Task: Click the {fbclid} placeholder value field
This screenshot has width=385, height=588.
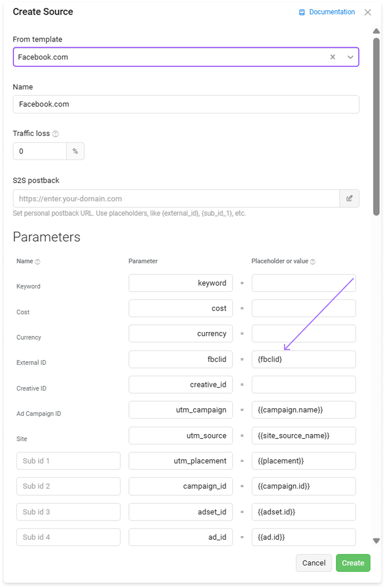Action: pyautogui.click(x=304, y=359)
